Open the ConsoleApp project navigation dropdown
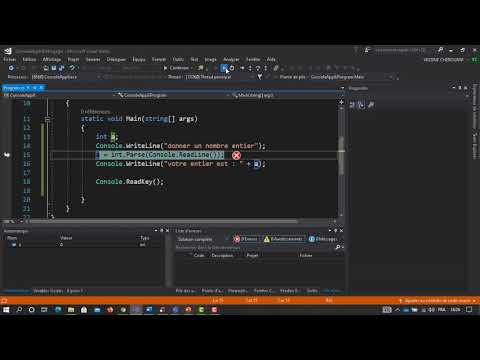The width and height of the screenshot is (480, 360). (59, 95)
